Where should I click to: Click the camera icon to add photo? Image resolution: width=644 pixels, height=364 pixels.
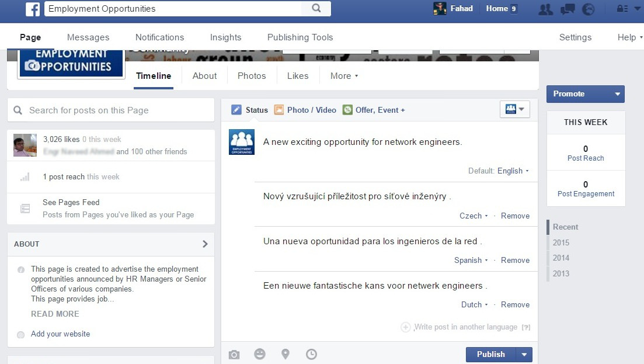234,354
